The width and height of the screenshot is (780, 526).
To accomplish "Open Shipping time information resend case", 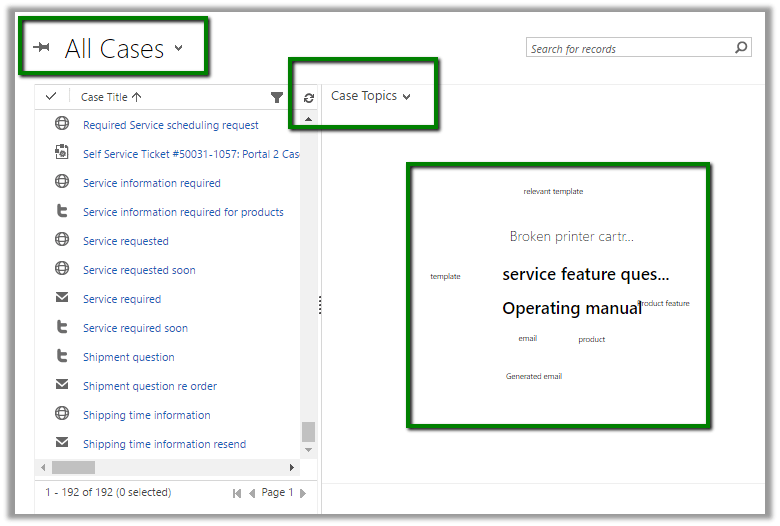I will coord(164,444).
